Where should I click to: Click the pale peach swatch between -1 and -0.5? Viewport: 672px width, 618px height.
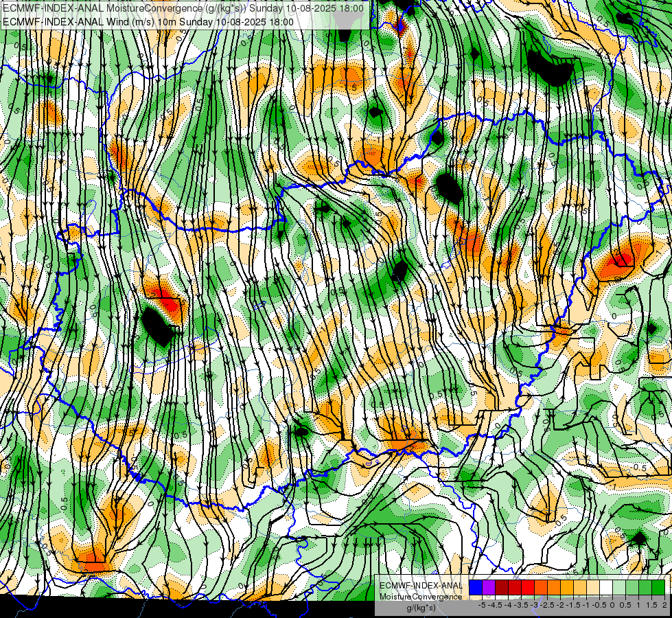tap(593, 588)
